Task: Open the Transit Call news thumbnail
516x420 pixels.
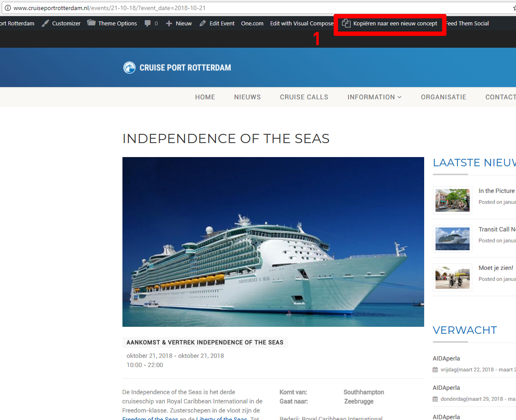Action: (453, 238)
